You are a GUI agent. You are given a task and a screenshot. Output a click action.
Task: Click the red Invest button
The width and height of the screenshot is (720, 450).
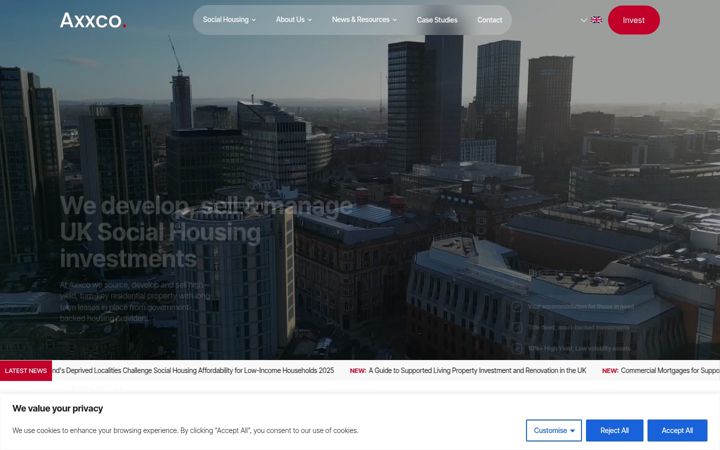(x=634, y=20)
